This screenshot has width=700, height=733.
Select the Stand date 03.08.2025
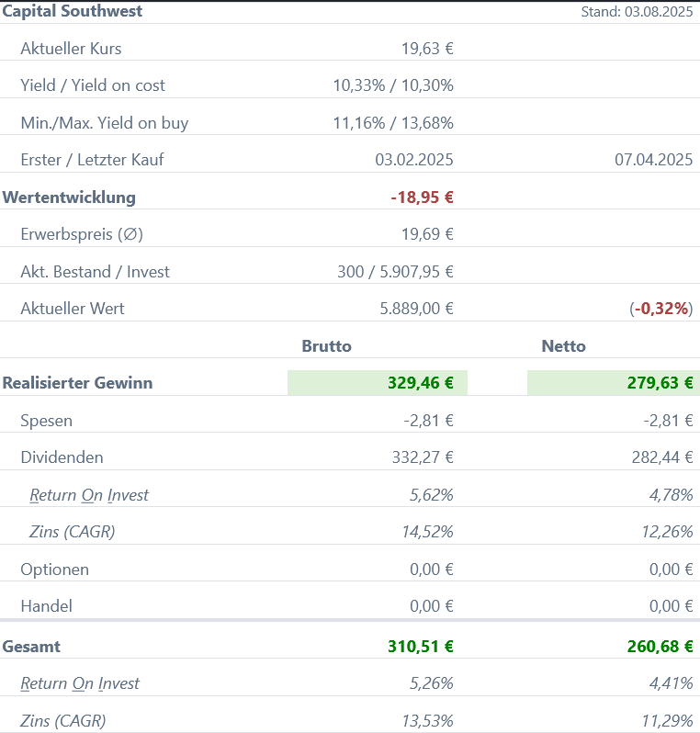tap(637, 12)
